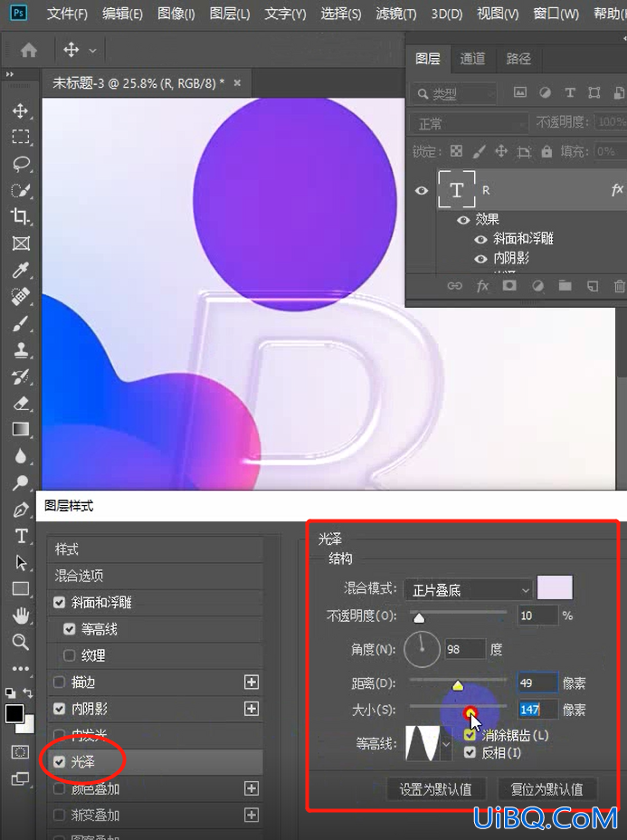
Task: Toggle the 等高线 style checkbox
Action: pos(69,629)
